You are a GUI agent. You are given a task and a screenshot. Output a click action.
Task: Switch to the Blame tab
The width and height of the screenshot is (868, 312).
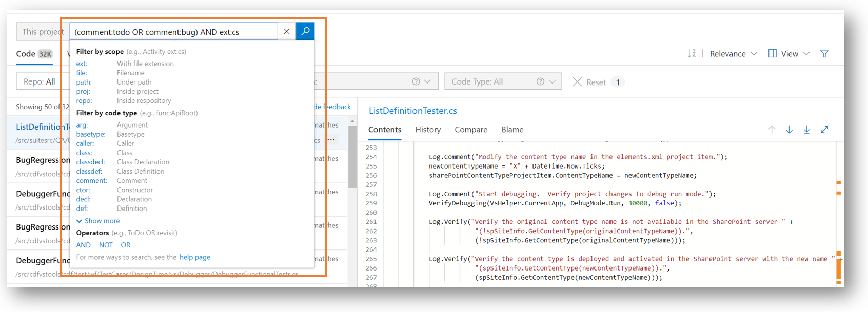[x=512, y=130]
